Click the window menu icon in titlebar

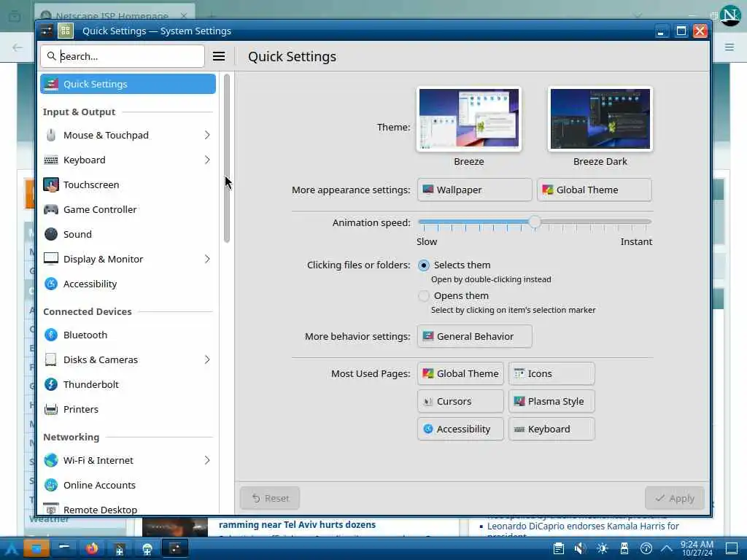[x=46, y=31]
